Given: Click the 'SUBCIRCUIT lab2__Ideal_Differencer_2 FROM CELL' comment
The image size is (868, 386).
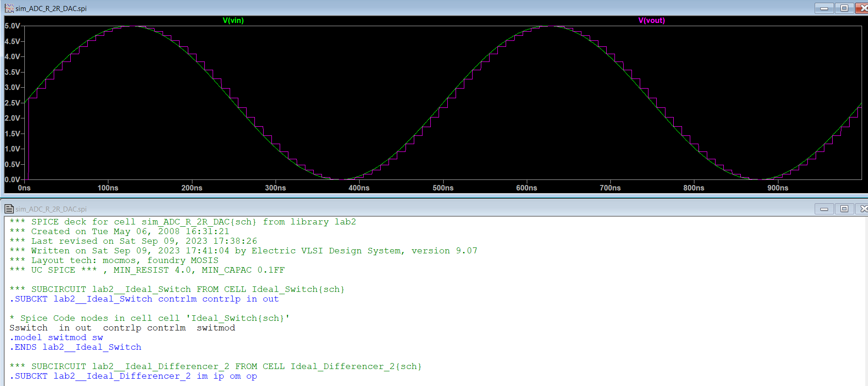Looking at the screenshot, I should coord(216,367).
